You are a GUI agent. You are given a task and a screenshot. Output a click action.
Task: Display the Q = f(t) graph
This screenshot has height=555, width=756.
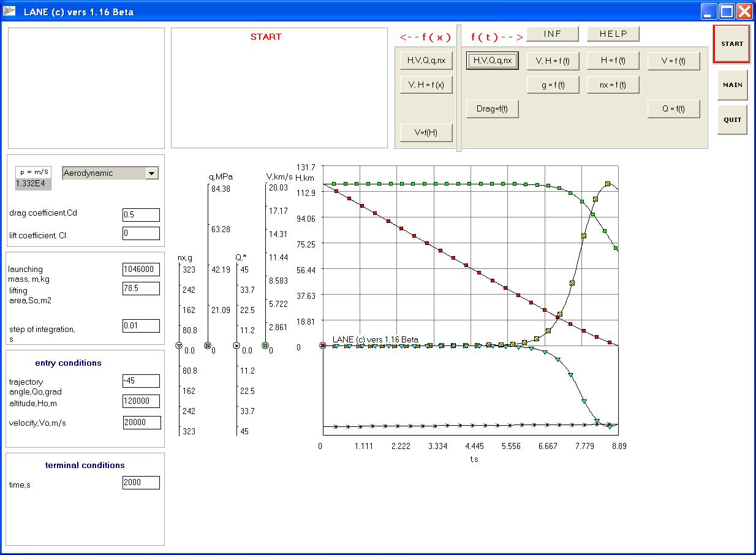pyautogui.click(x=673, y=109)
